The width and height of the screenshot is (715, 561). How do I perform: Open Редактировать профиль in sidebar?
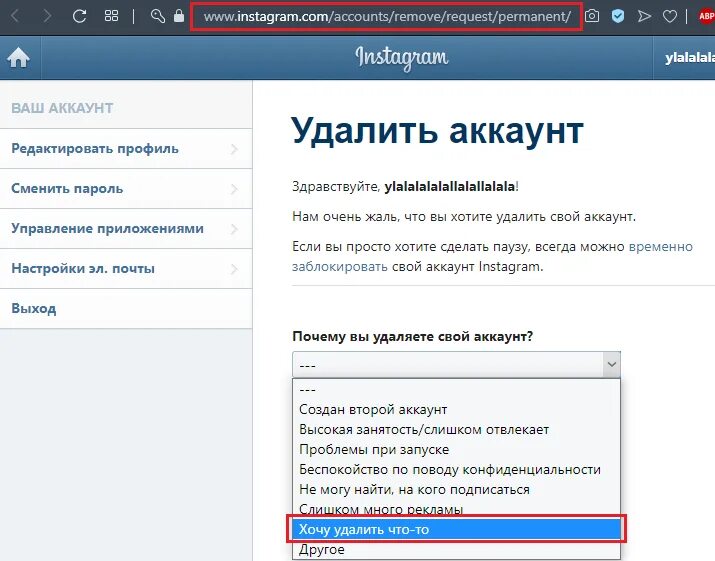pyautogui.click(x=126, y=149)
